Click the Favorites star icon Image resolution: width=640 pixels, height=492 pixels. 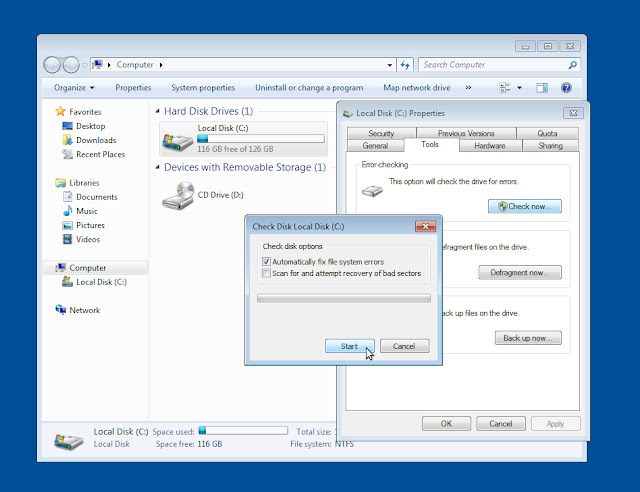pyautogui.click(x=60, y=111)
